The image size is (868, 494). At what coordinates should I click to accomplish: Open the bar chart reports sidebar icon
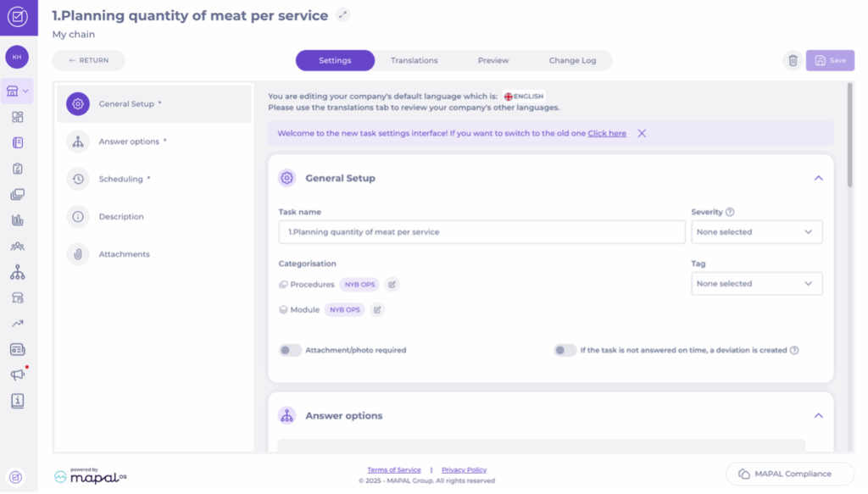point(17,220)
